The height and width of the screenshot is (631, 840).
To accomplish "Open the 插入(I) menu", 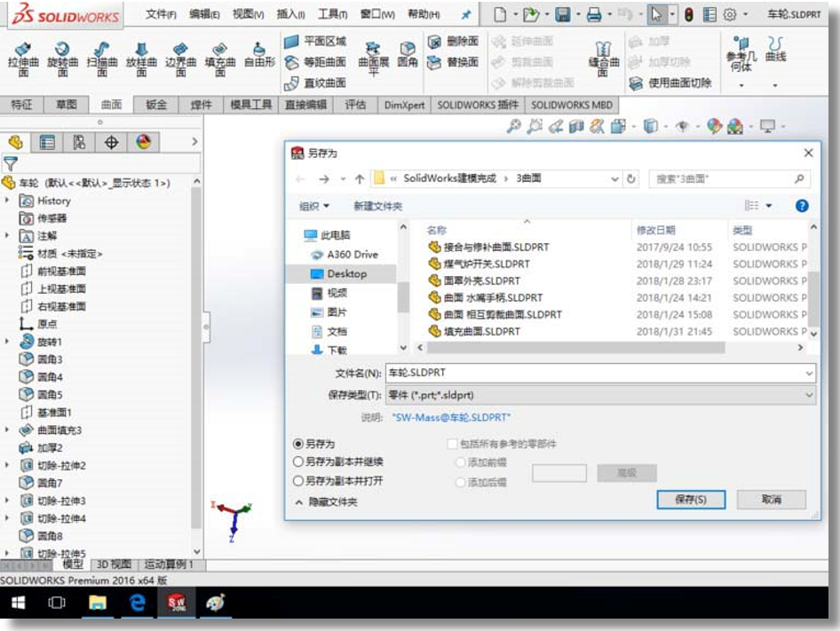I will point(290,14).
